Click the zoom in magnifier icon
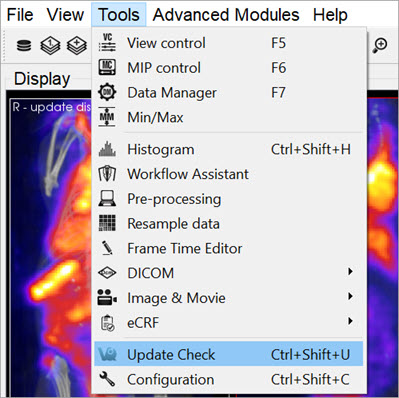Viewport: 399px width, 398px height. point(380,45)
